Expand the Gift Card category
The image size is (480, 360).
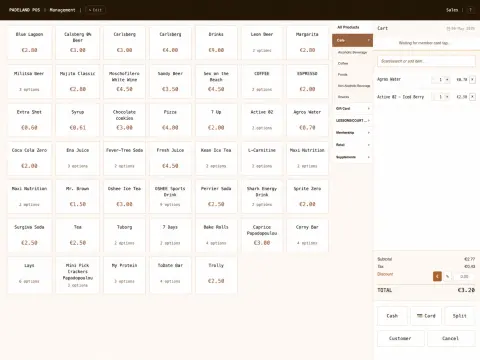pyautogui.click(x=352, y=108)
